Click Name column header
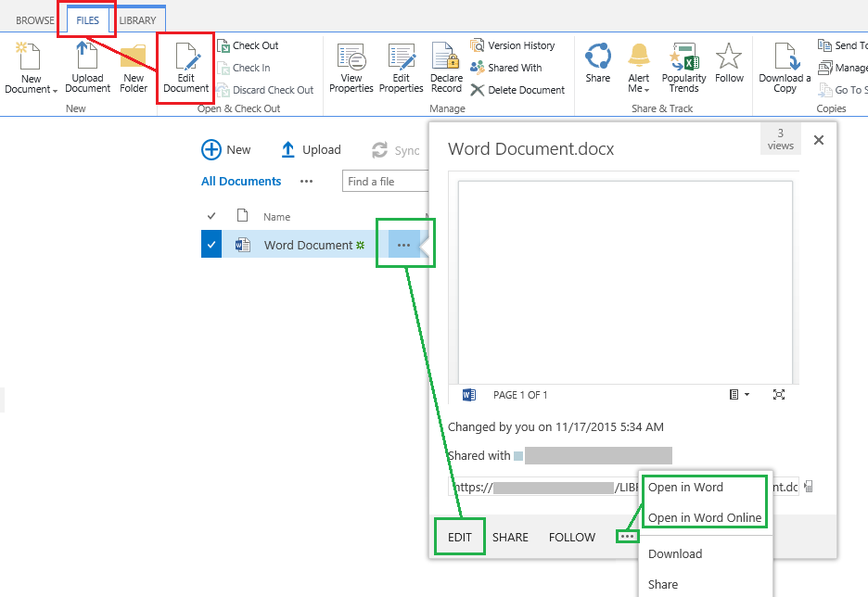 [276, 217]
